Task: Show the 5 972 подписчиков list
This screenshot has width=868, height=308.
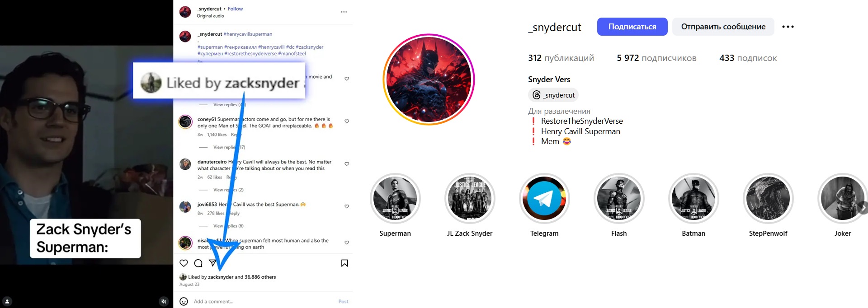Action: pyautogui.click(x=656, y=58)
